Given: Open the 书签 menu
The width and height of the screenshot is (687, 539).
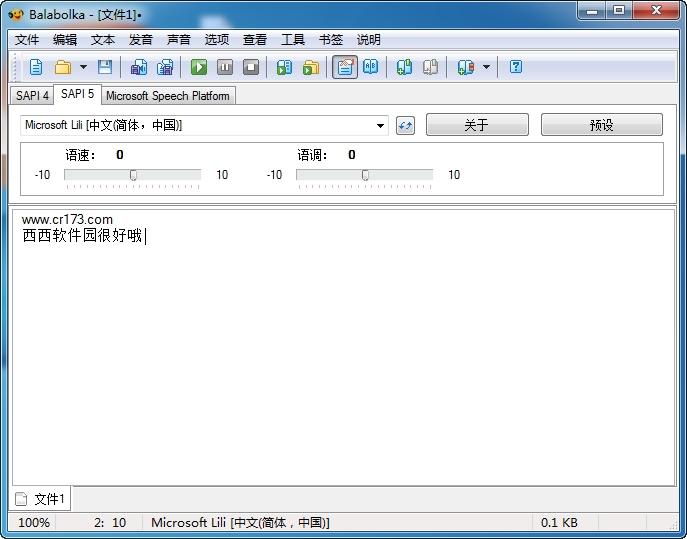Looking at the screenshot, I should [x=331, y=40].
